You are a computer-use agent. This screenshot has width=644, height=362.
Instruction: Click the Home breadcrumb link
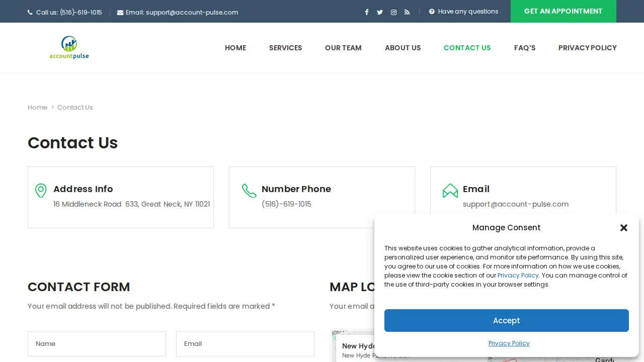pos(37,107)
